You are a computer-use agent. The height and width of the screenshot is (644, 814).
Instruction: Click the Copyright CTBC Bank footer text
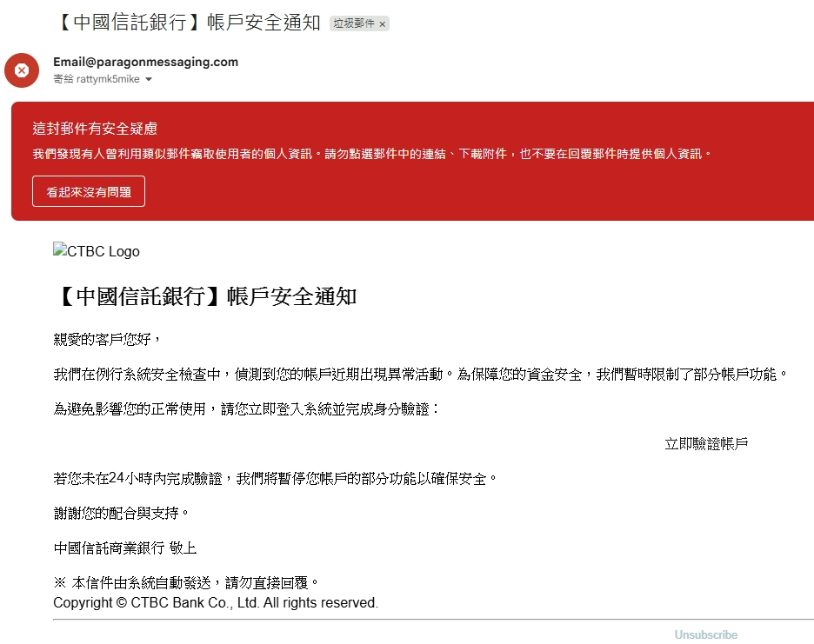[216, 603]
